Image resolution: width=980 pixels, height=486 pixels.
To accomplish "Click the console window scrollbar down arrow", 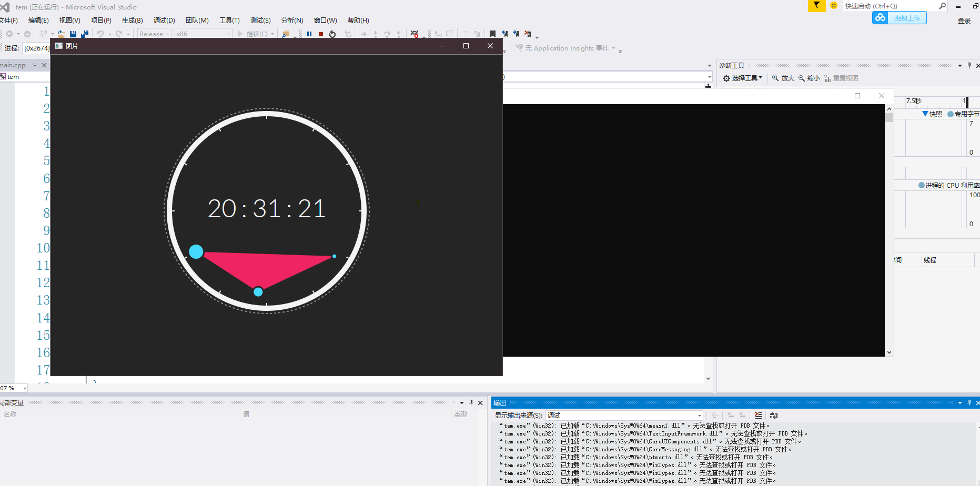I will point(889,352).
